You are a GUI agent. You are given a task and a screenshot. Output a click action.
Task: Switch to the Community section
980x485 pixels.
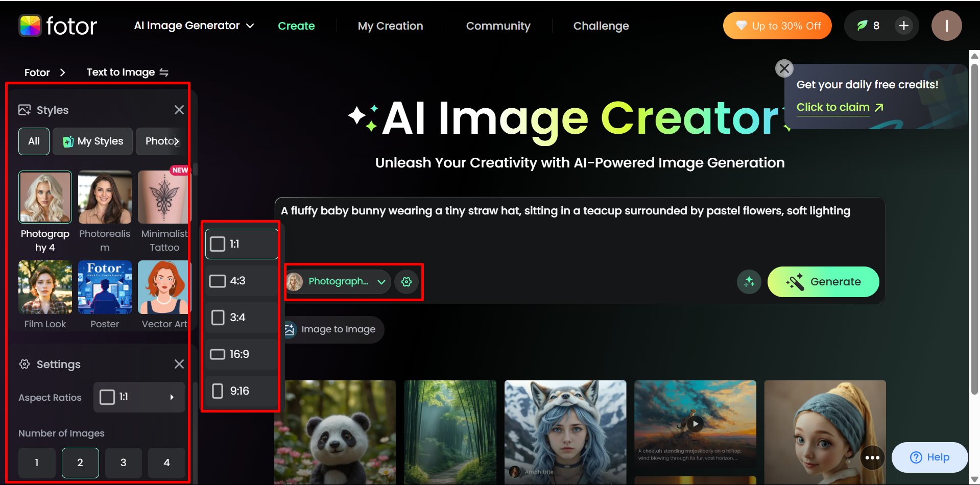[498, 26]
